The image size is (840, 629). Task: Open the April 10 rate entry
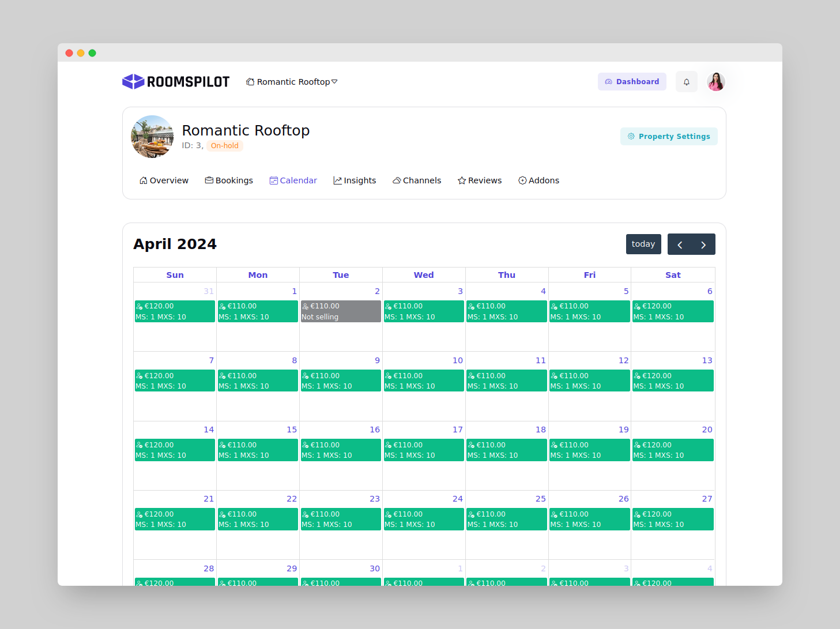click(424, 381)
